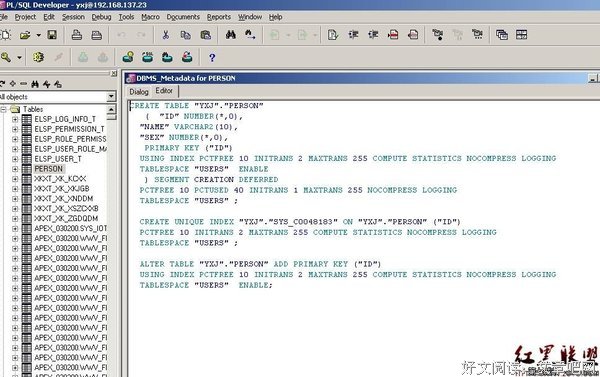Click scroll-up arrow of object browser
The width and height of the screenshot is (600, 377).
(111, 109)
